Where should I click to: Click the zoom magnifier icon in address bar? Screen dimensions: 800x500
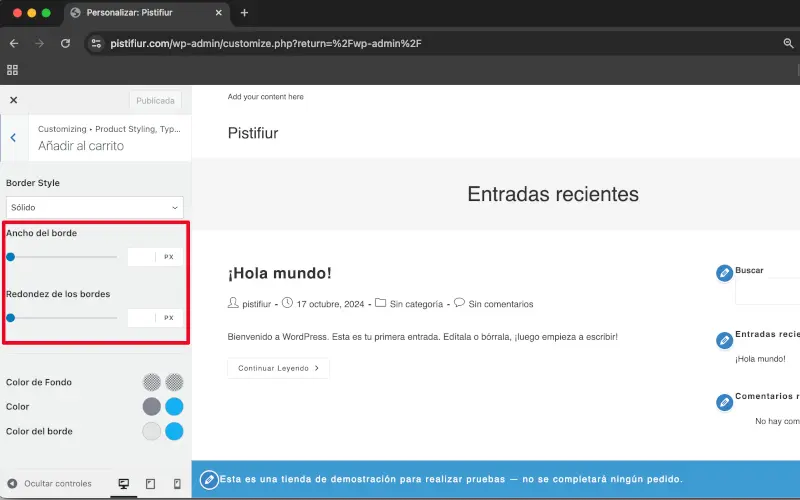coord(788,43)
